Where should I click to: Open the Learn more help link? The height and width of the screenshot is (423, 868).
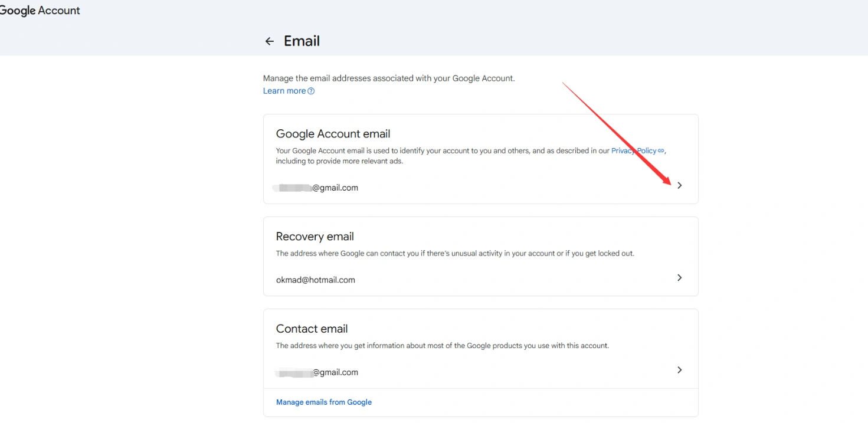[x=289, y=91]
